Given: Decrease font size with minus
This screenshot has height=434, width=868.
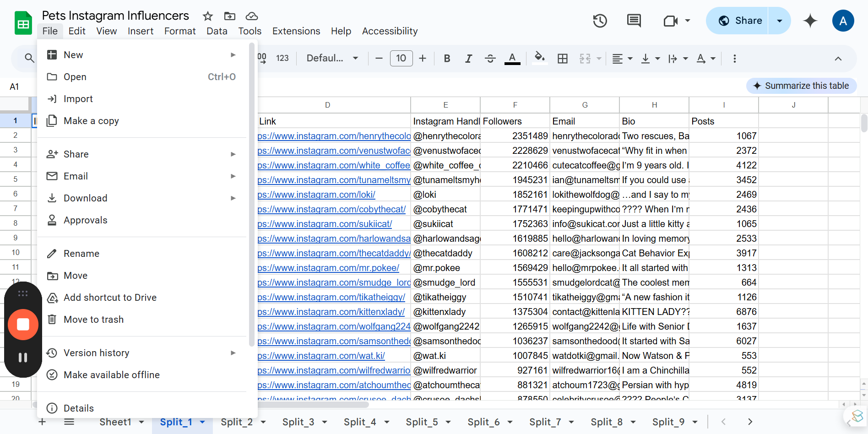Looking at the screenshot, I should pyautogui.click(x=379, y=58).
